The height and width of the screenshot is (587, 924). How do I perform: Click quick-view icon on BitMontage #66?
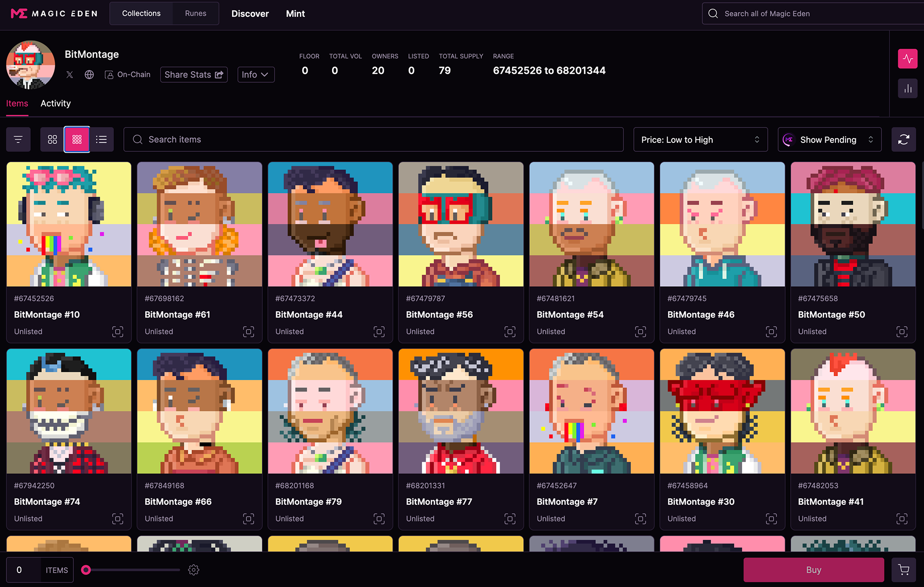[248, 518]
